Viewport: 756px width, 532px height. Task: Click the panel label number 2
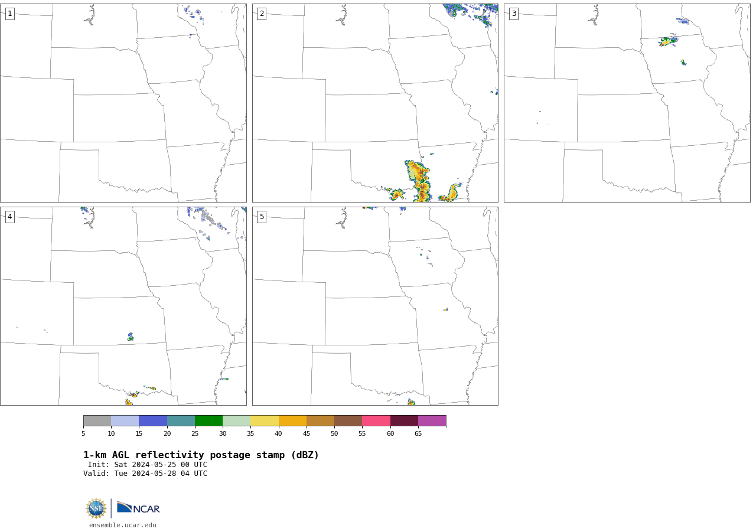pos(262,14)
